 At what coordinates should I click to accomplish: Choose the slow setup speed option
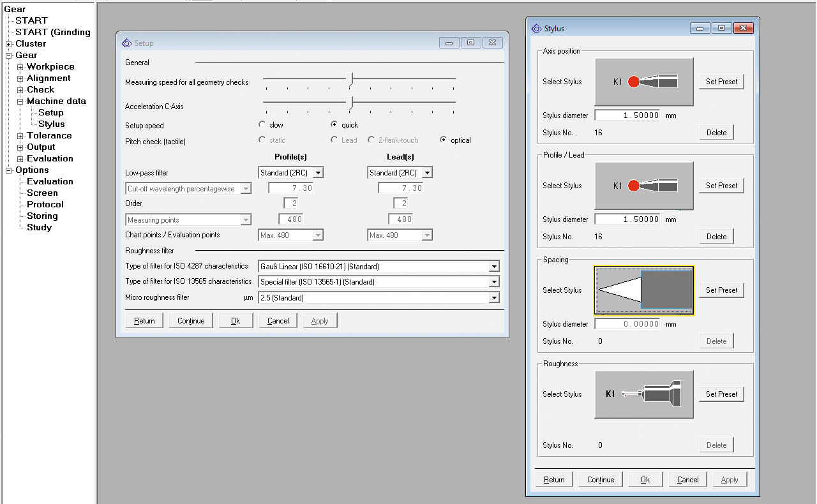[x=262, y=125]
